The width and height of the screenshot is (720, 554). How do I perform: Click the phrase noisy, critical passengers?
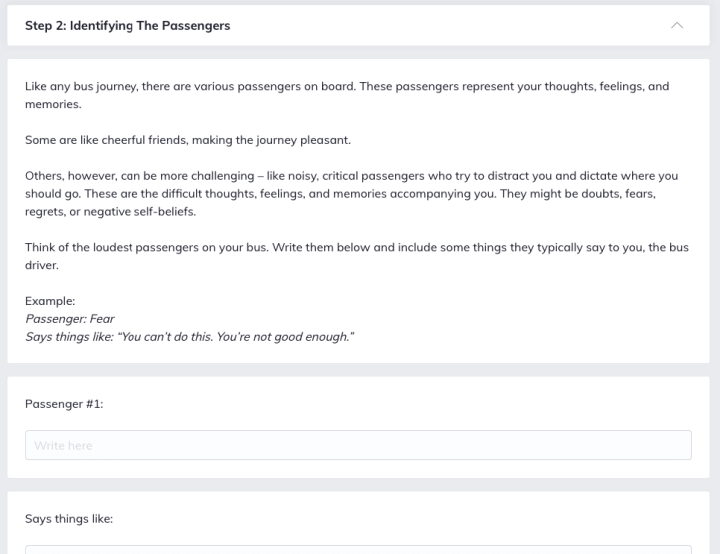(356, 176)
